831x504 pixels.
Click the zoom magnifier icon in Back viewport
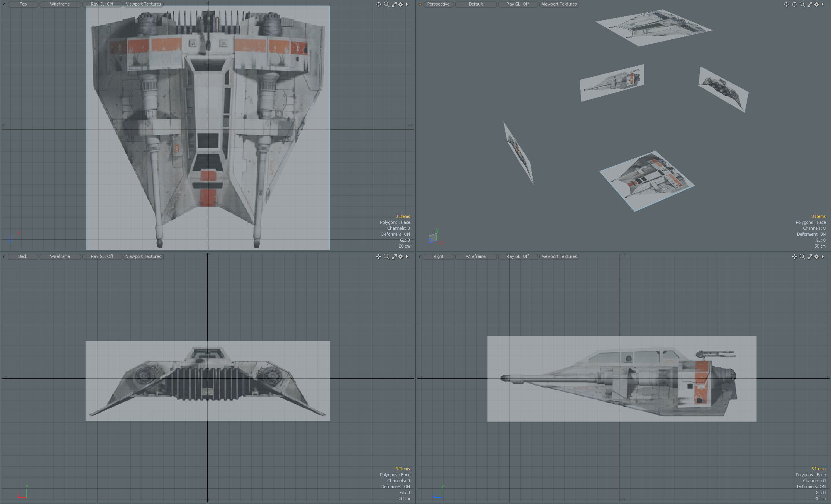click(x=386, y=257)
